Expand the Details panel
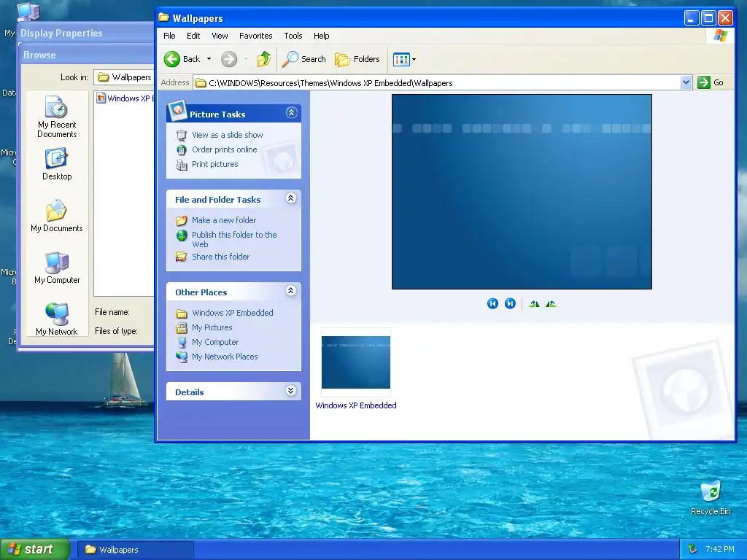Screen dimensions: 747x560 pos(290,391)
